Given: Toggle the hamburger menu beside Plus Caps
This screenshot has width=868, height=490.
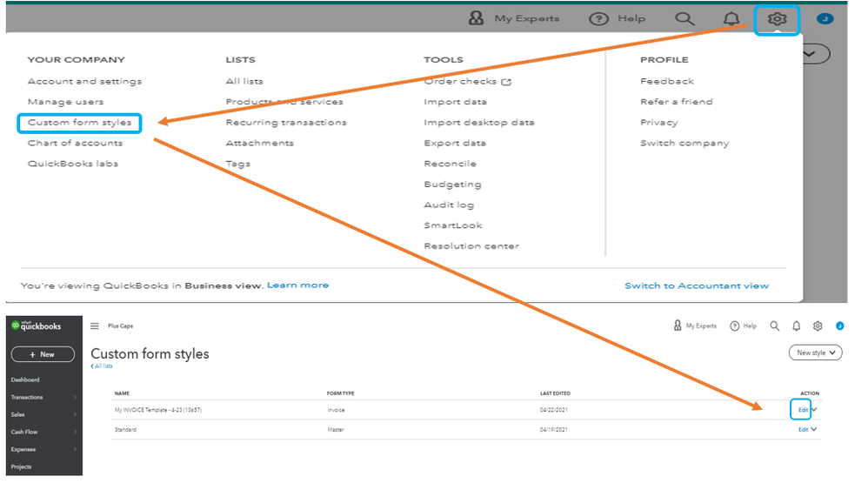Looking at the screenshot, I should click(95, 326).
